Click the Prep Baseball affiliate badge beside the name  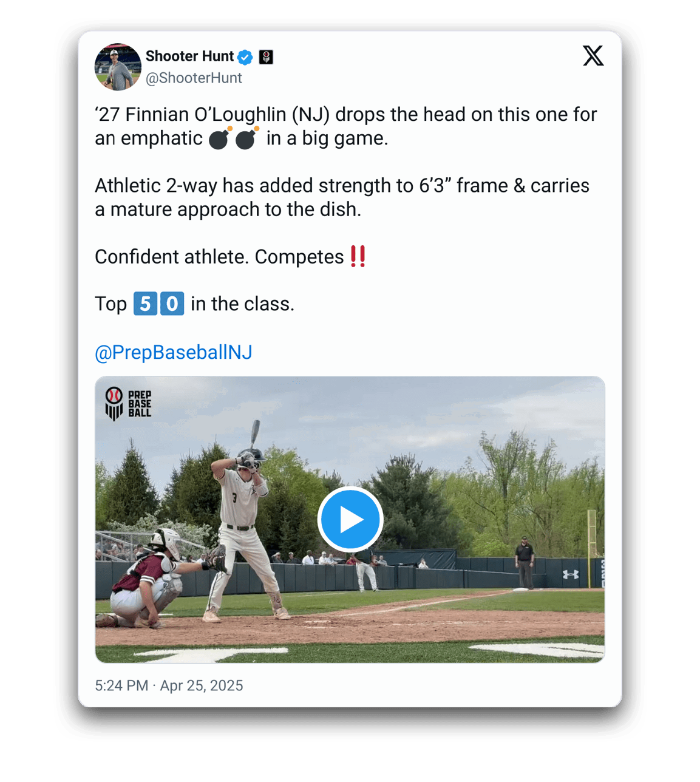(x=266, y=57)
